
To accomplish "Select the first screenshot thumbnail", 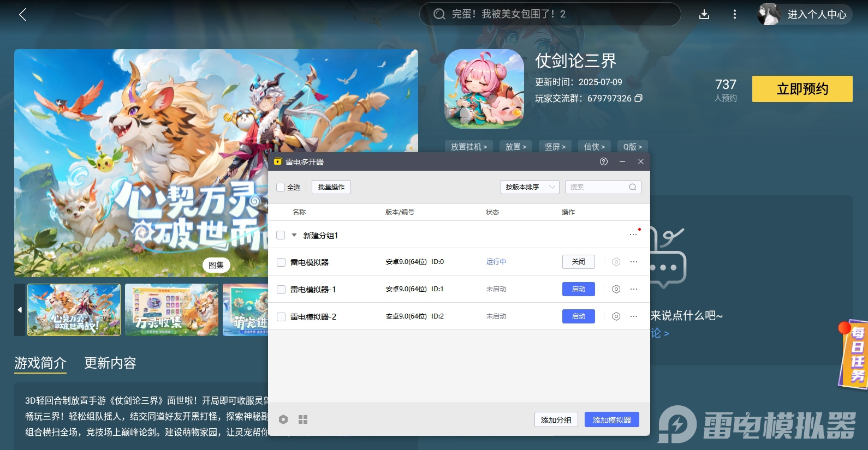I will pyautogui.click(x=74, y=310).
